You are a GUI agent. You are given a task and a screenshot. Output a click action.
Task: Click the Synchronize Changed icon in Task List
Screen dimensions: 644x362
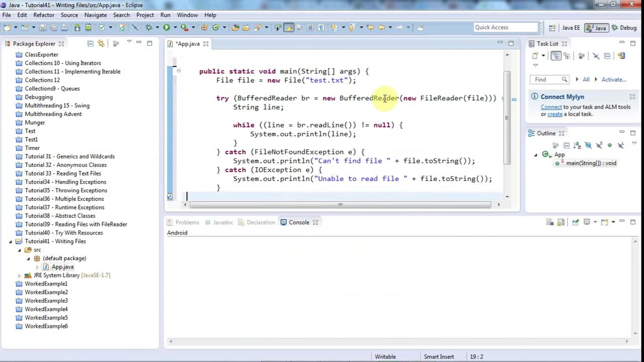pos(621,56)
